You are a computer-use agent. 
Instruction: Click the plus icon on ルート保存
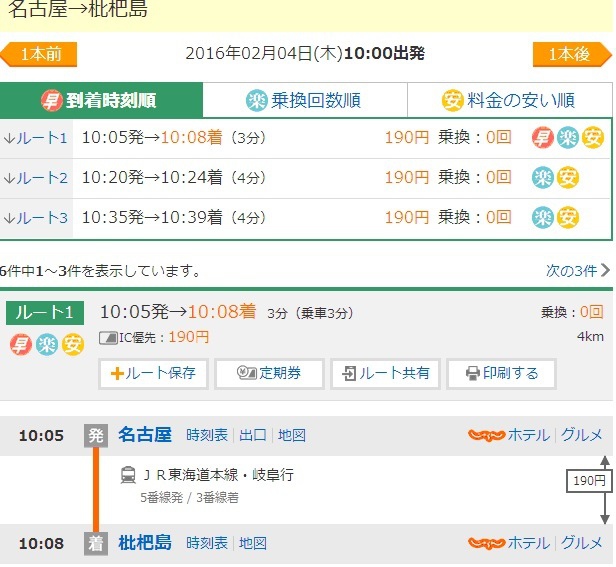point(117,373)
